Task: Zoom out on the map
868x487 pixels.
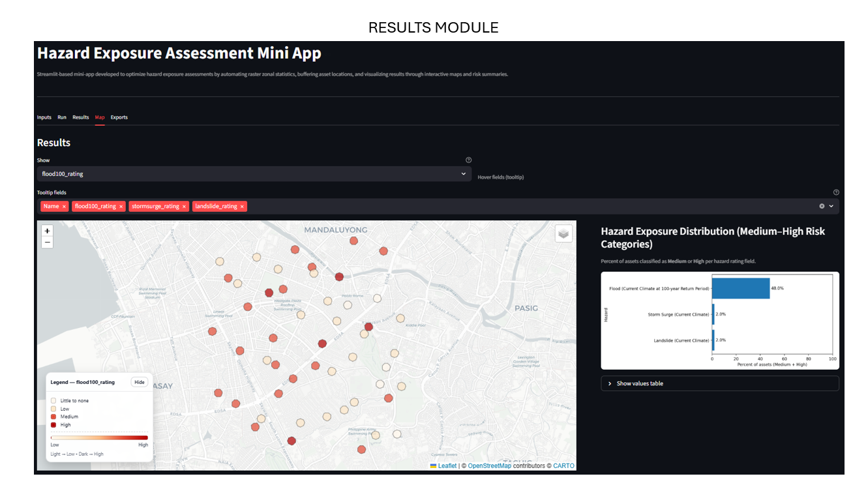Action: [47, 242]
